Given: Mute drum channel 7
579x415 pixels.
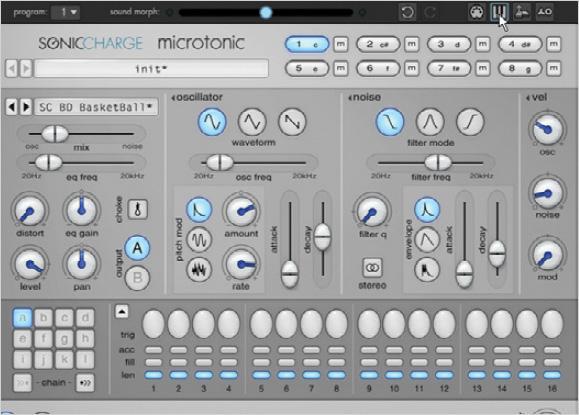Looking at the screenshot, I should pos(482,68).
